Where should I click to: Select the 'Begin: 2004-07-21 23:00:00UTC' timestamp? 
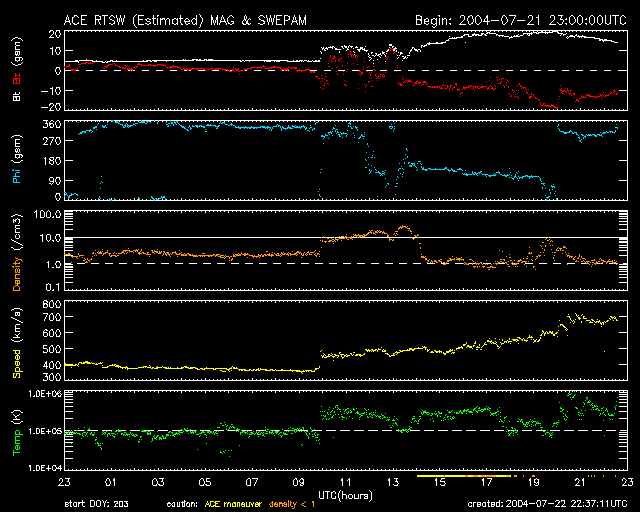pyautogui.click(x=521, y=20)
